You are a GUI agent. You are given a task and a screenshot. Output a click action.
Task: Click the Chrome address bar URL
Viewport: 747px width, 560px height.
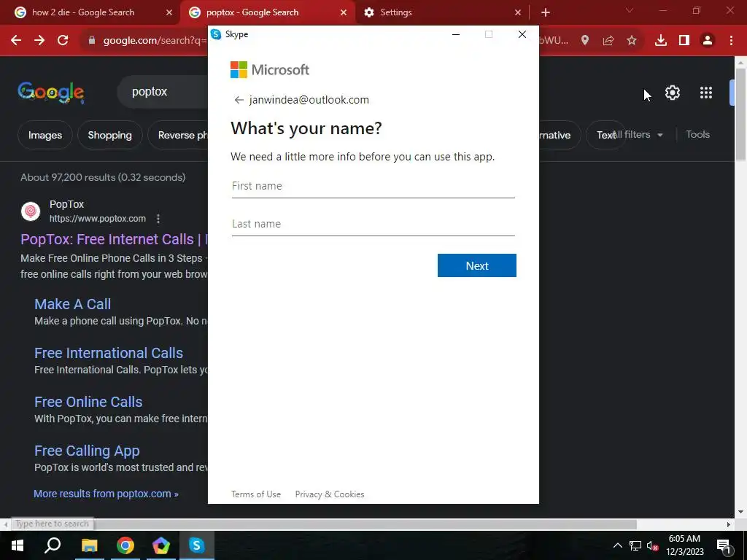[x=155, y=41]
